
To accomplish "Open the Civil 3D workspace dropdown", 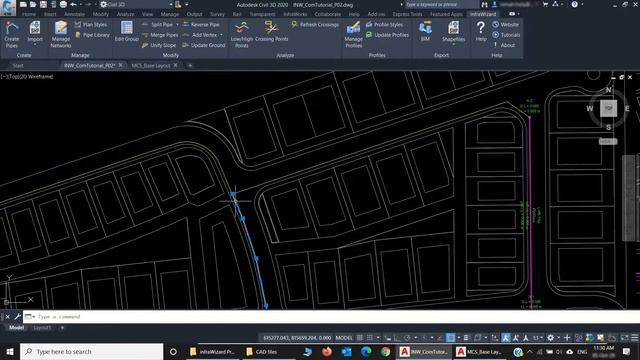I will point(136,4).
